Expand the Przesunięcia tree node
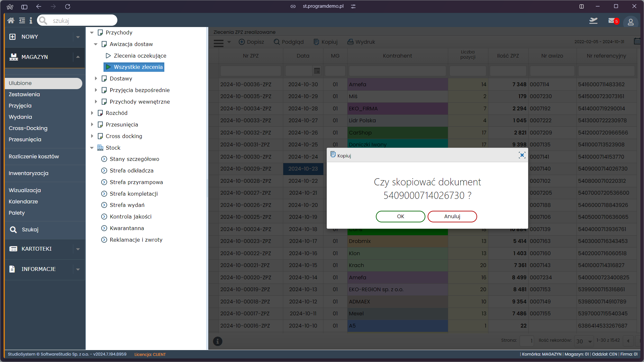 coord(92,125)
